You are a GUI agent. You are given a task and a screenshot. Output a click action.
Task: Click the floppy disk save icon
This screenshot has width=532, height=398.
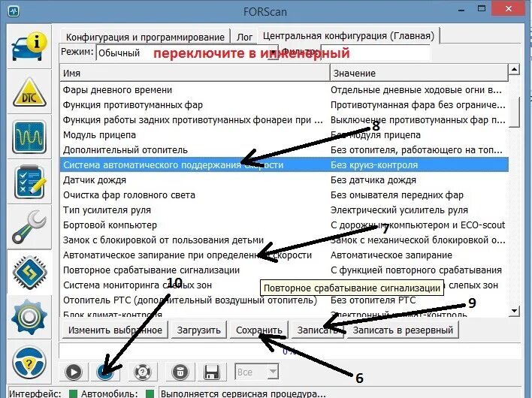point(211,372)
